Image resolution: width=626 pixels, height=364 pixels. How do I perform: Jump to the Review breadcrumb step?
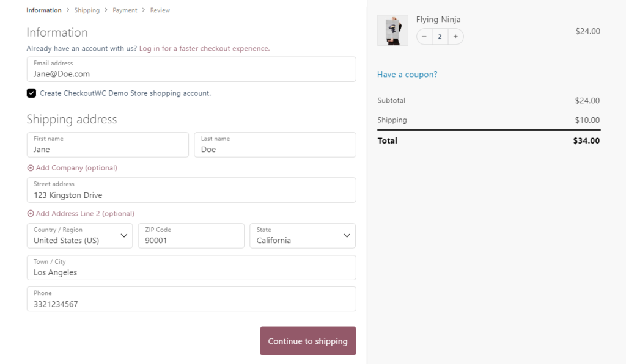160,10
